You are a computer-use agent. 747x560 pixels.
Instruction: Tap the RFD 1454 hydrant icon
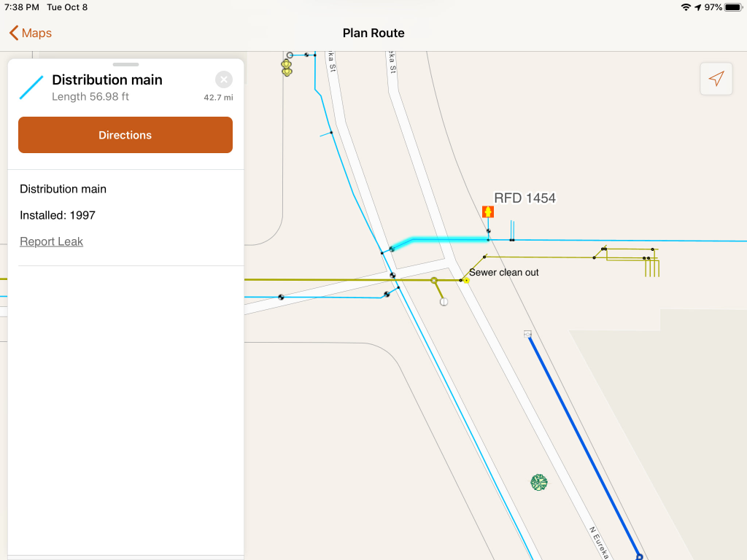[488, 211]
